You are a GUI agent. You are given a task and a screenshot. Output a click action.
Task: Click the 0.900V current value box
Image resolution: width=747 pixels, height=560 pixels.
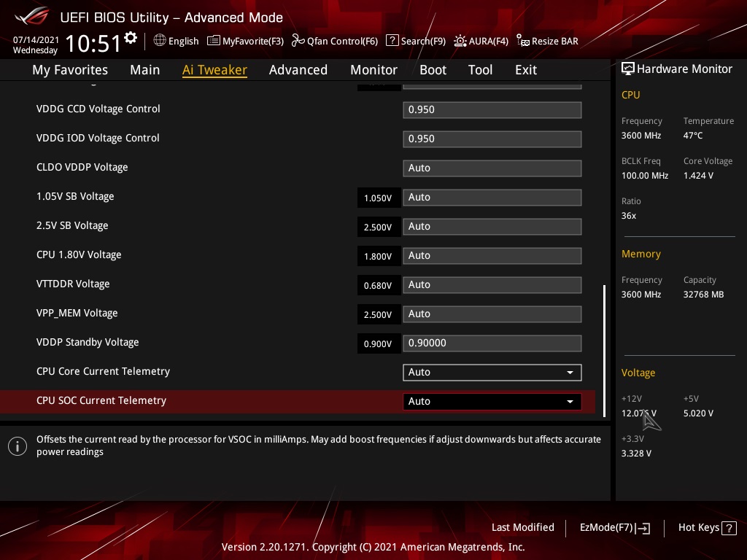point(379,344)
